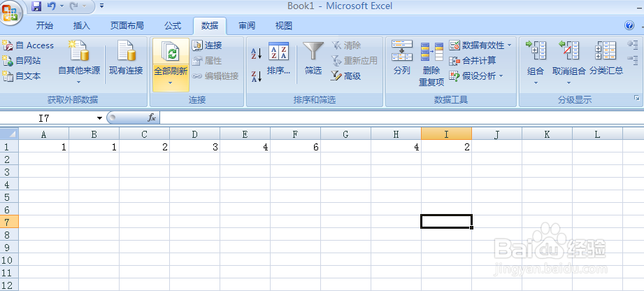Screen dimensions: 644x291
Task: Import data 自网站
Action: [x=22, y=61]
